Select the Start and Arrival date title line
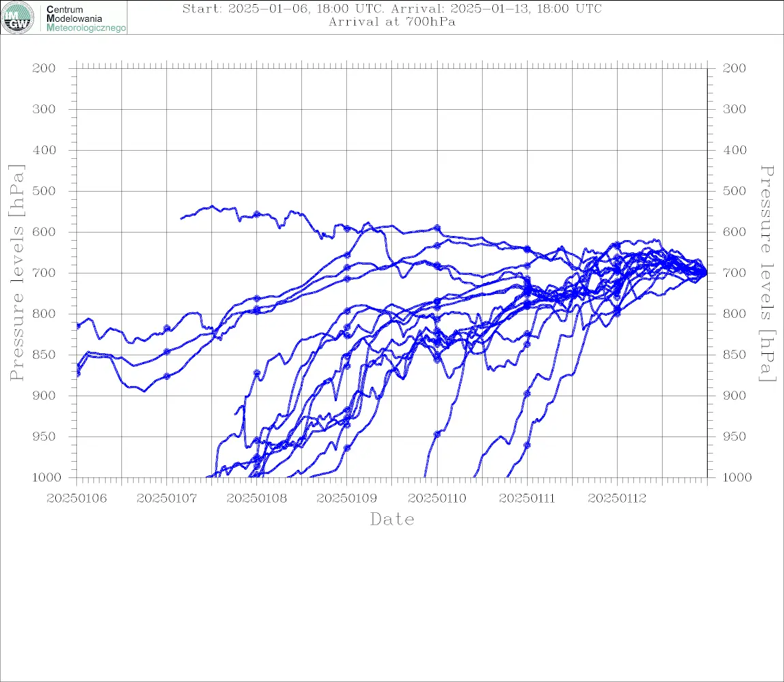784x682 pixels. coord(392,8)
